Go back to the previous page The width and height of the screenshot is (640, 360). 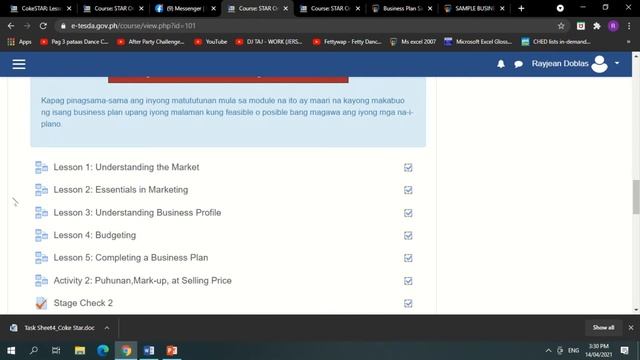11,26
